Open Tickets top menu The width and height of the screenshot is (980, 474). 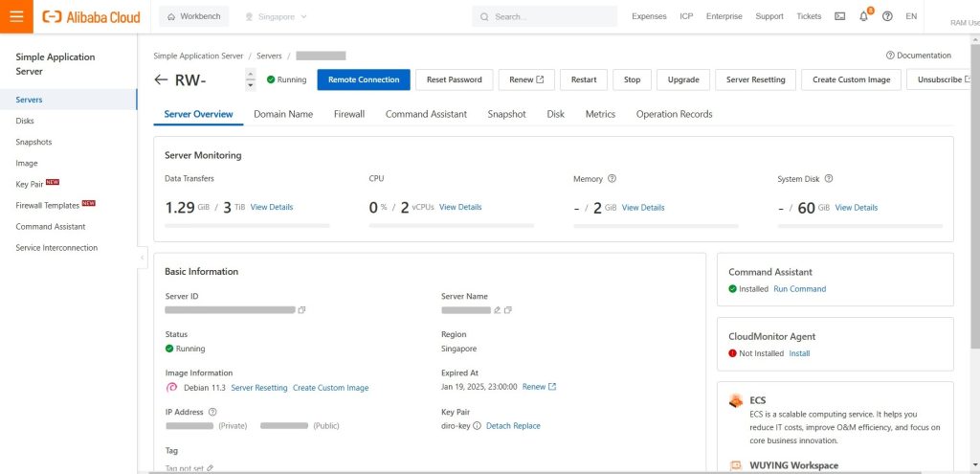809,17
